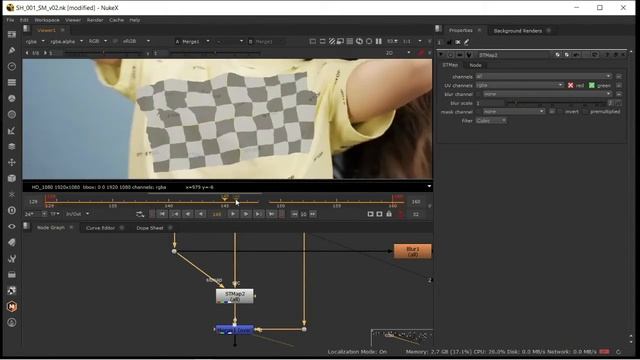Open the channels 'all' dropdown in STMap2

point(544,76)
